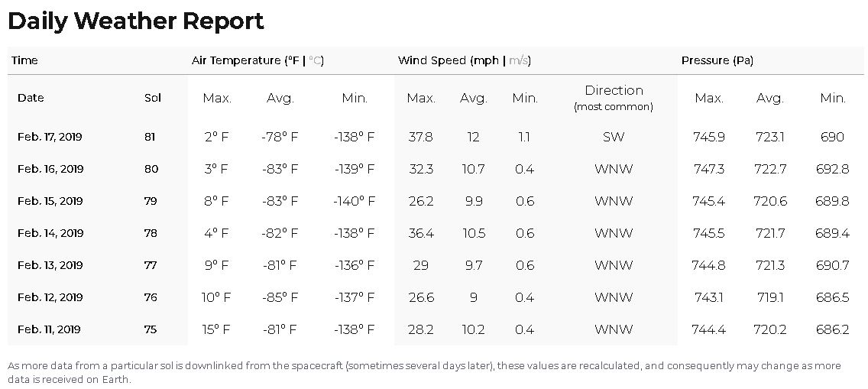
Task: Click Sol 78 in the table
Action: (150, 233)
